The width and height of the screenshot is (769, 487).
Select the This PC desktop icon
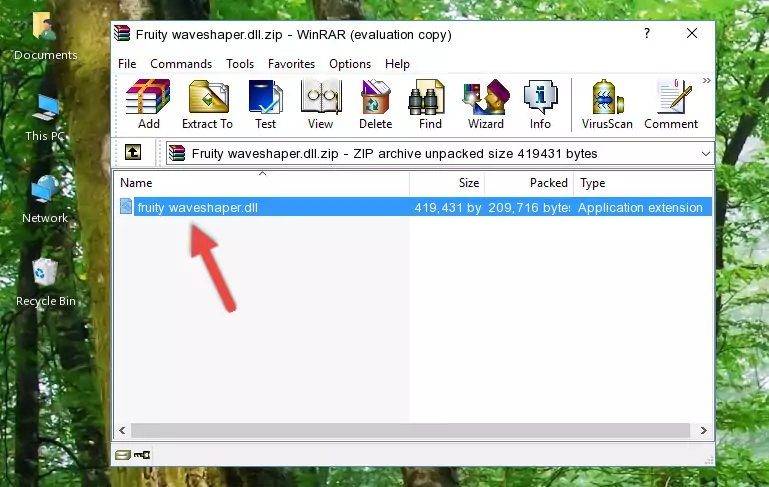(x=45, y=118)
